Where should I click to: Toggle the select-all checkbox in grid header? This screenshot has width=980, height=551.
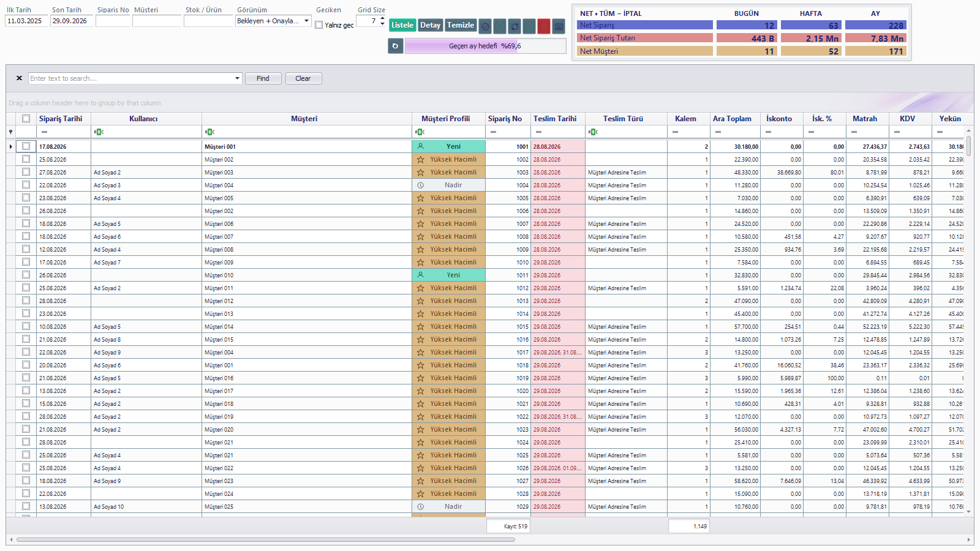tap(26, 119)
